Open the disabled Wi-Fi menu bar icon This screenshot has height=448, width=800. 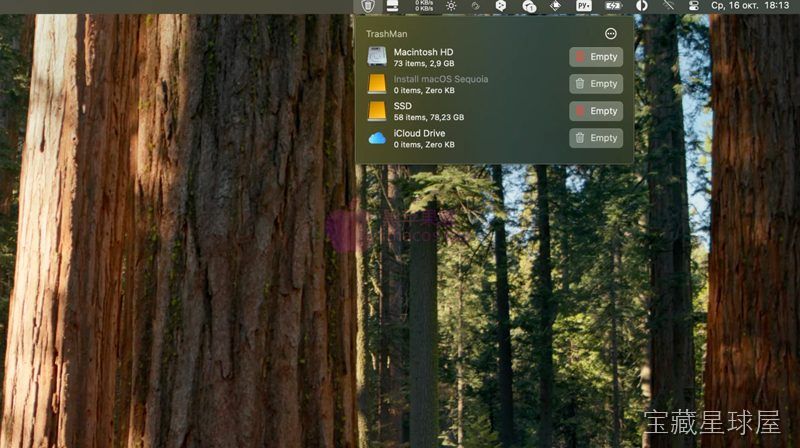668,6
